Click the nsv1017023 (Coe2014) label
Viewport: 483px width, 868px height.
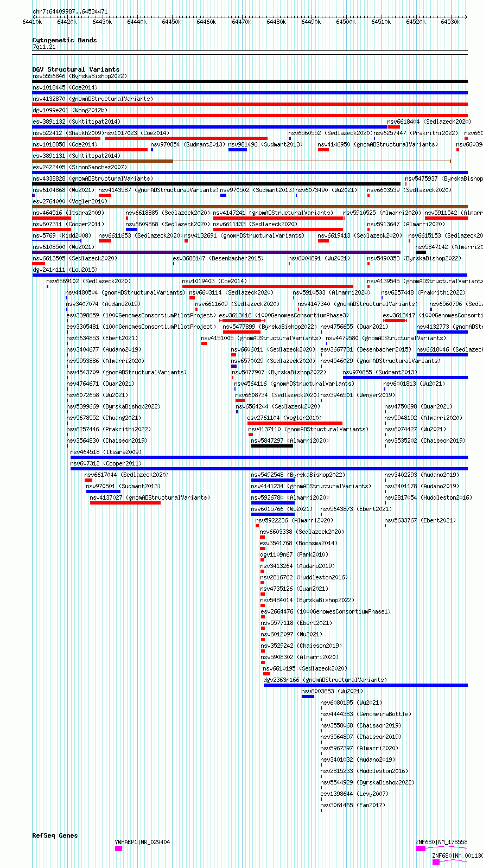137,133
